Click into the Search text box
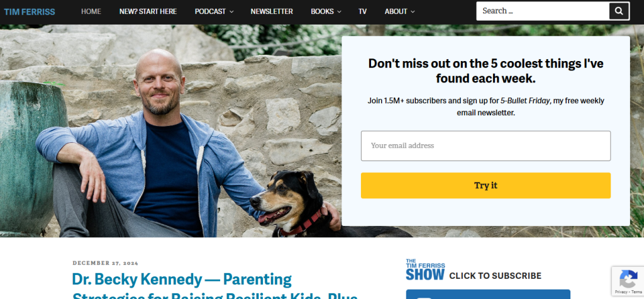 [x=542, y=11]
